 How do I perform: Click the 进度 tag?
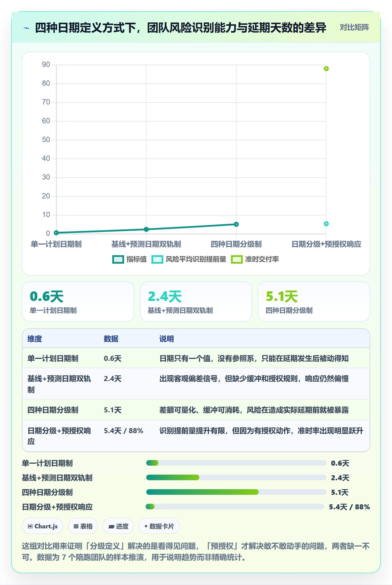click(x=118, y=526)
